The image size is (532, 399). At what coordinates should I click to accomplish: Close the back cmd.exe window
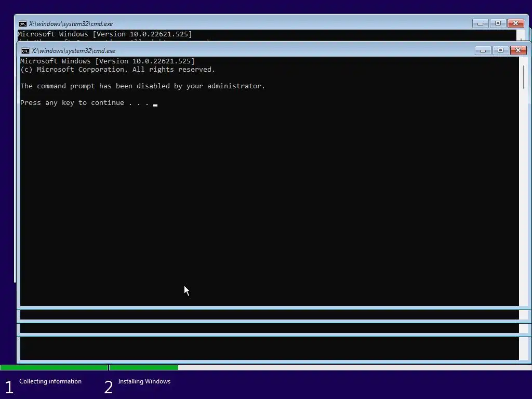[x=515, y=23]
